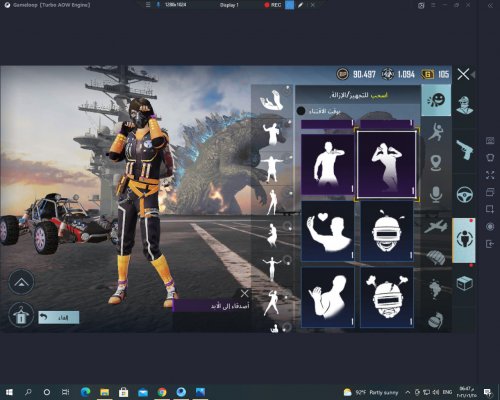Image resolution: width=500 pixels, height=400 pixels.
Task: Click the crouching figure emote slot
Action: click(273, 235)
